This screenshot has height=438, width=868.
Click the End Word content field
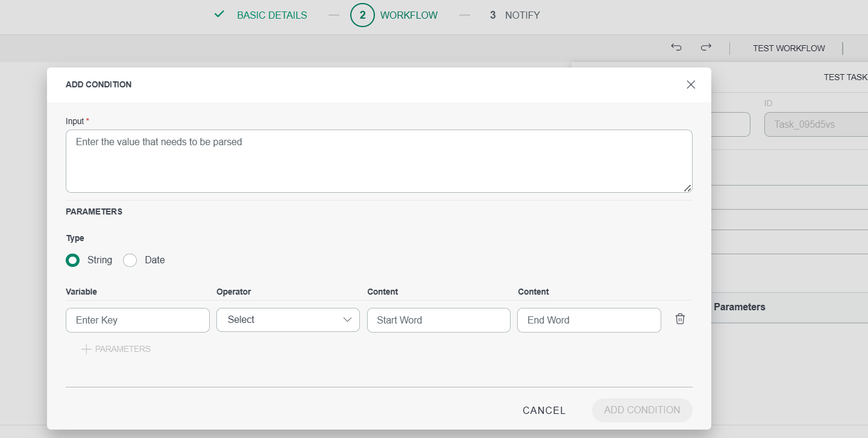coord(589,320)
